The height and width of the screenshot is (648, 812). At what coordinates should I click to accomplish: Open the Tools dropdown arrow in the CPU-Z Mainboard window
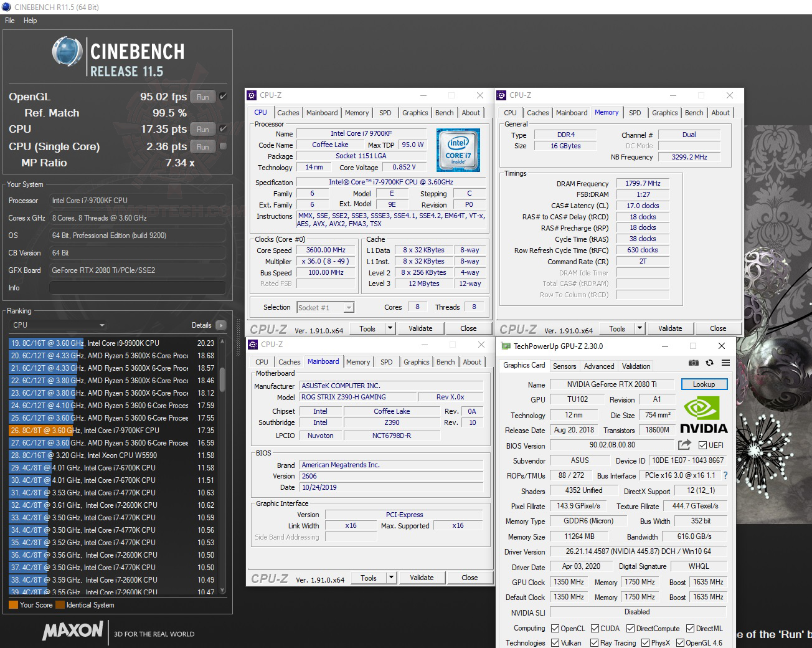392,578
